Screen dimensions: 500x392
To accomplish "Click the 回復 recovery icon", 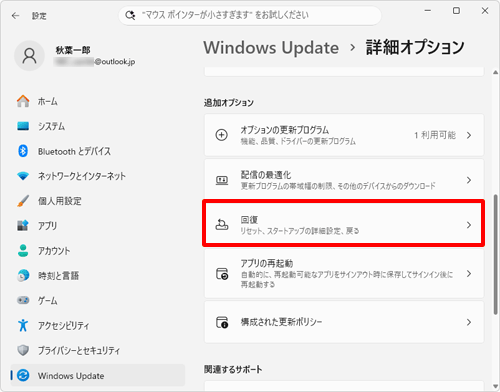I will coord(222,225).
